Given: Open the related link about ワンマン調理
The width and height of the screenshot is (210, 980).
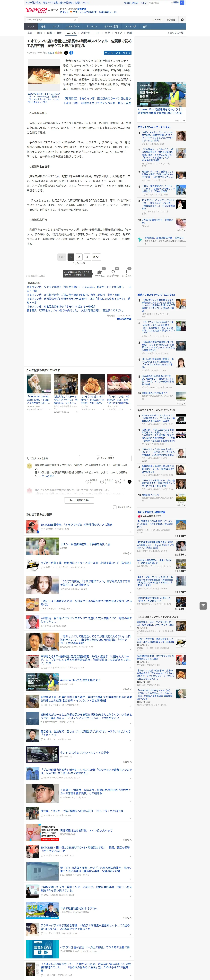Looking at the screenshot, I should (x=79, y=289).
